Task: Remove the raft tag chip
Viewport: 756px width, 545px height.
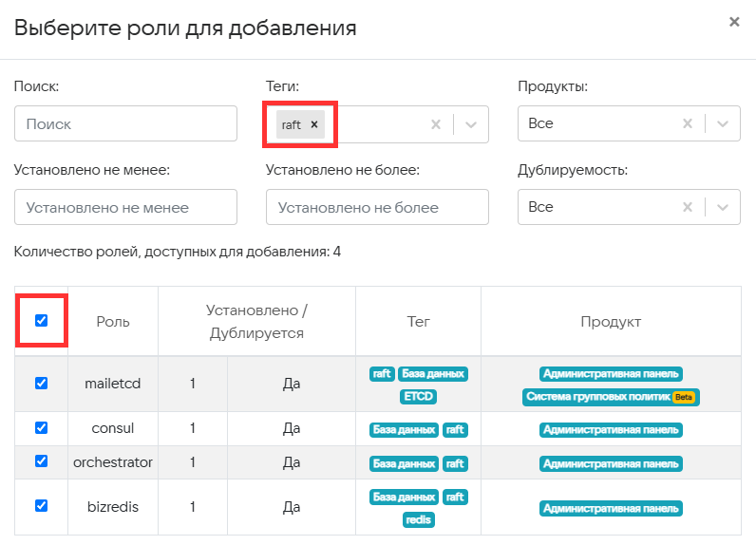Action: 314,124
